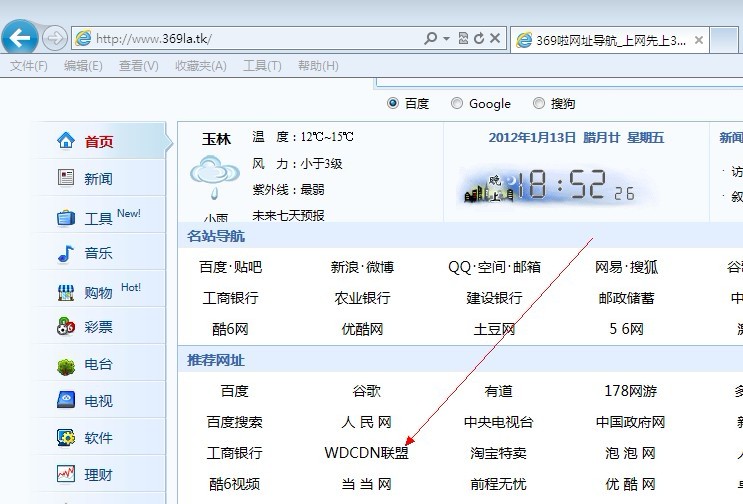This screenshot has height=504, width=743.
Task: Open the WDCDN联盟 link
Action: 366,453
